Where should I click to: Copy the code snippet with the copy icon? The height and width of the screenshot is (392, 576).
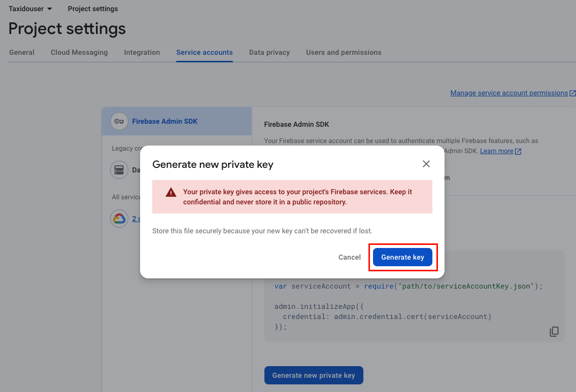coord(554,332)
